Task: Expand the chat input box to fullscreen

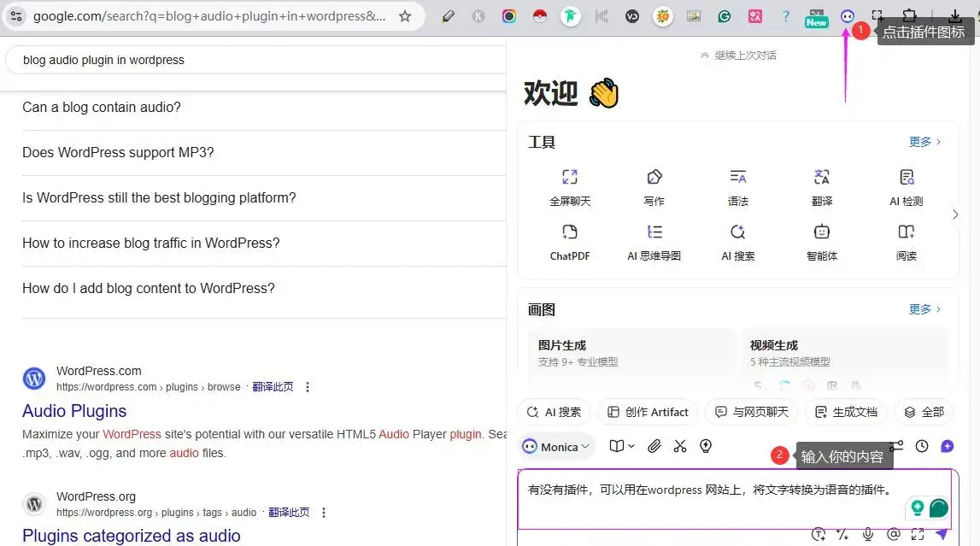Action: (x=918, y=534)
